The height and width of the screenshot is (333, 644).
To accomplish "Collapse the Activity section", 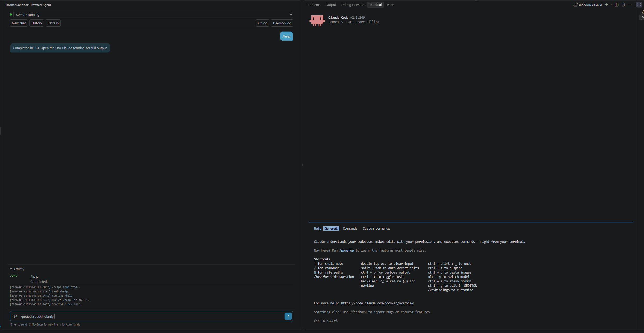I will click(17, 269).
